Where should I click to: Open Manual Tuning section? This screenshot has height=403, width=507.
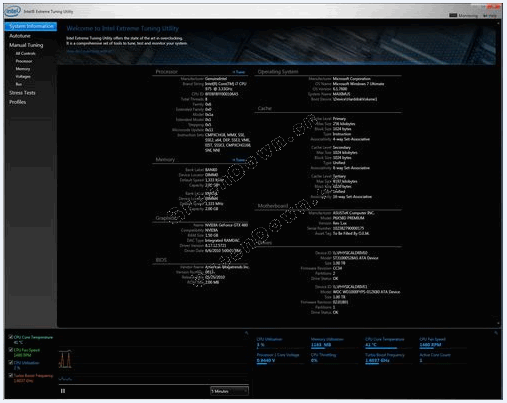click(26, 45)
